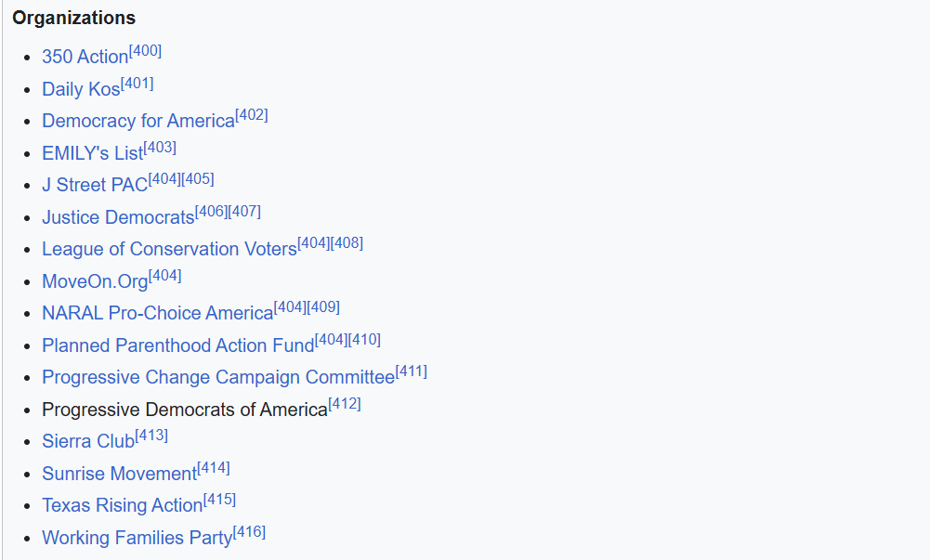Click citation [404] after NARAL Pro-Choice America
The height and width of the screenshot is (560, 930).
tap(291, 307)
